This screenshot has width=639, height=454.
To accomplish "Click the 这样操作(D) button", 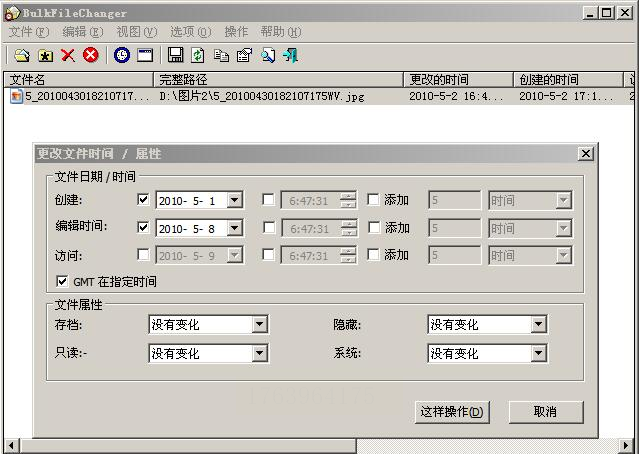I will tap(452, 412).
